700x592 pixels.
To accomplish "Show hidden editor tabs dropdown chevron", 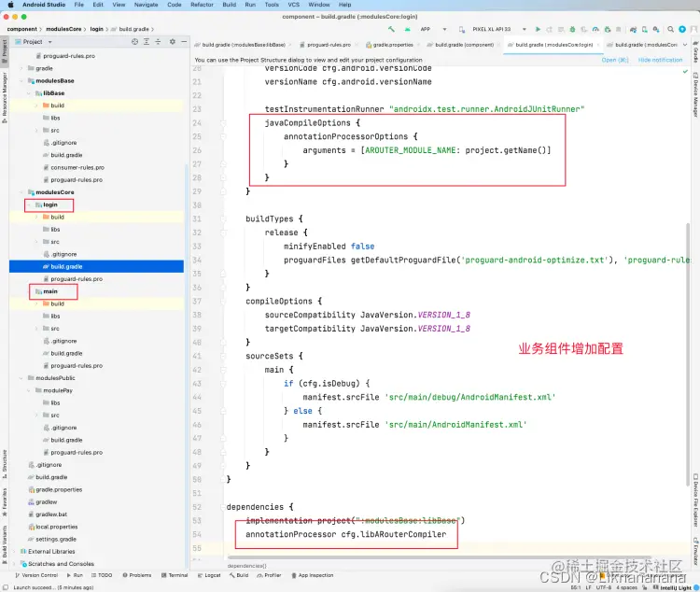I will point(685,45).
